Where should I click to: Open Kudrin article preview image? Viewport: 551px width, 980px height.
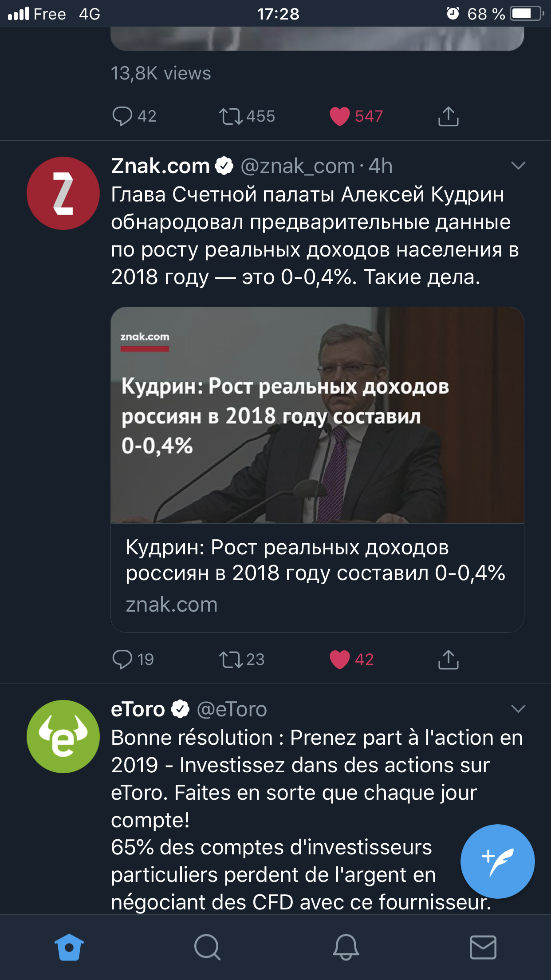pos(317,415)
